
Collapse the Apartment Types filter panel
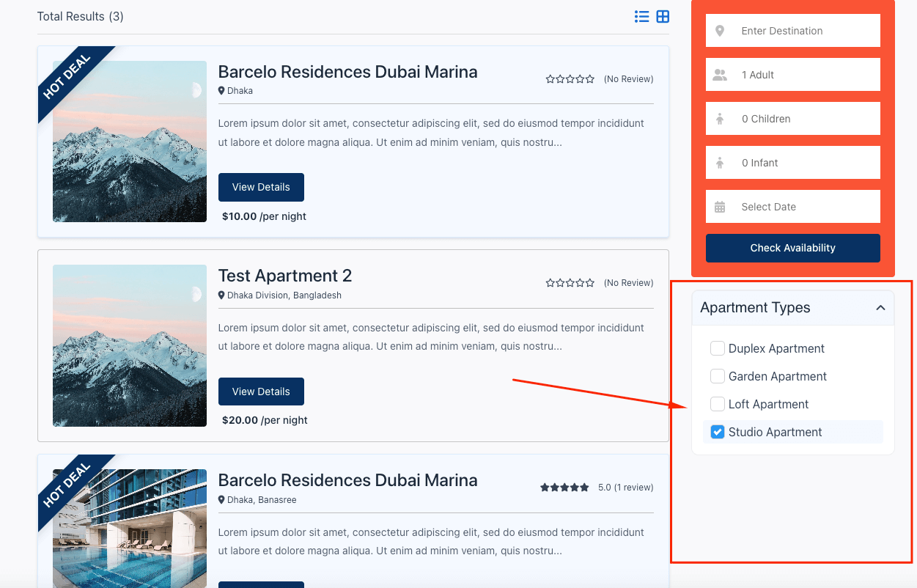pos(880,308)
